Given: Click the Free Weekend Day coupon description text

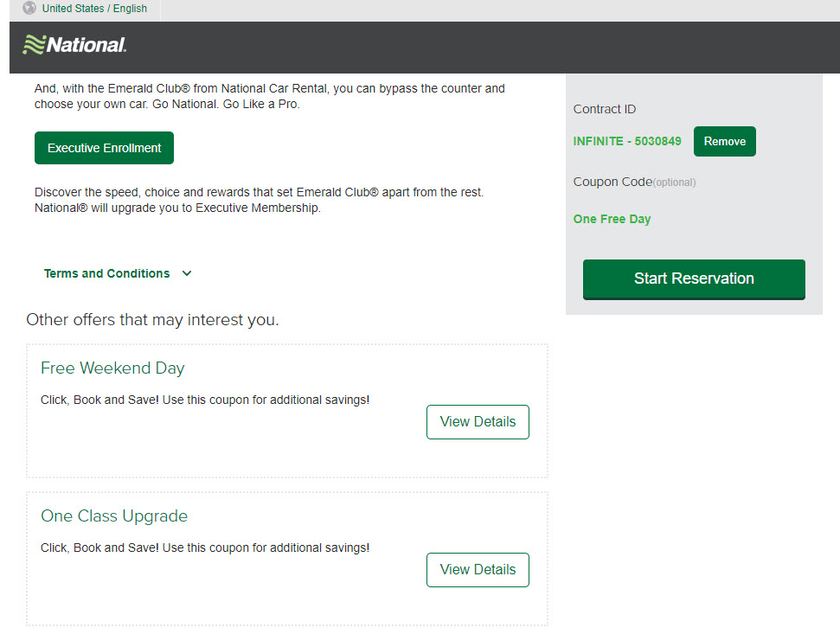Looking at the screenshot, I should [205, 400].
